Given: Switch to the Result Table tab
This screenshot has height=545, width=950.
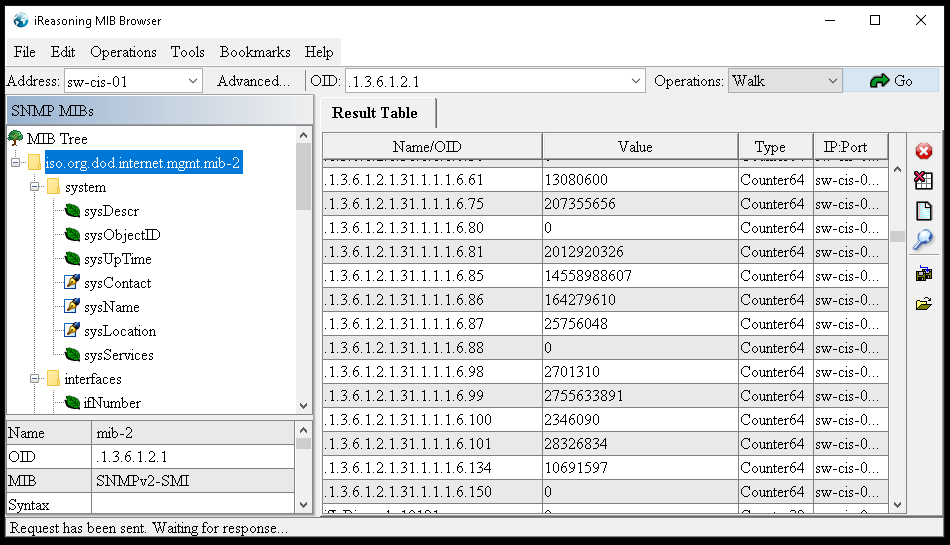Looking at the screenshot, I should [x=375, y=113].
